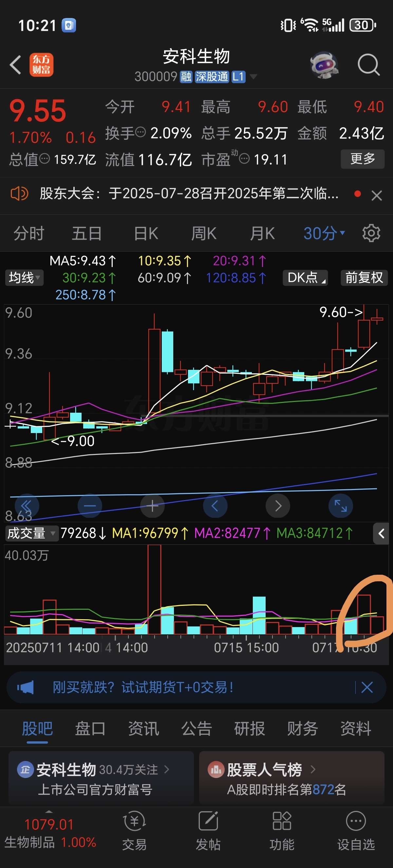This screenshot has width=393, height=868.
Task: Tap the search magnifier icon
Action: point(369,64)
